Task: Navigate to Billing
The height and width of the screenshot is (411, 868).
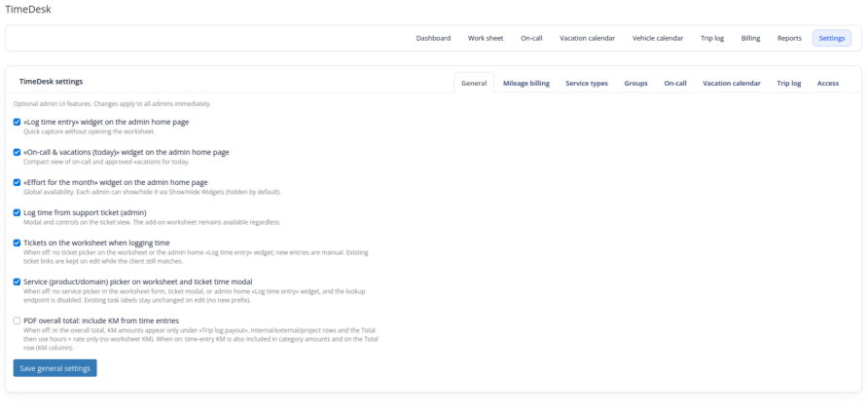Action: 750,38
